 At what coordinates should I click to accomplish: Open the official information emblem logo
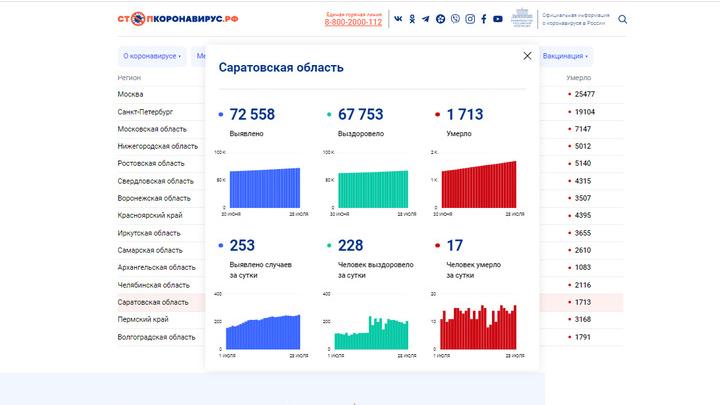point(521,19)
